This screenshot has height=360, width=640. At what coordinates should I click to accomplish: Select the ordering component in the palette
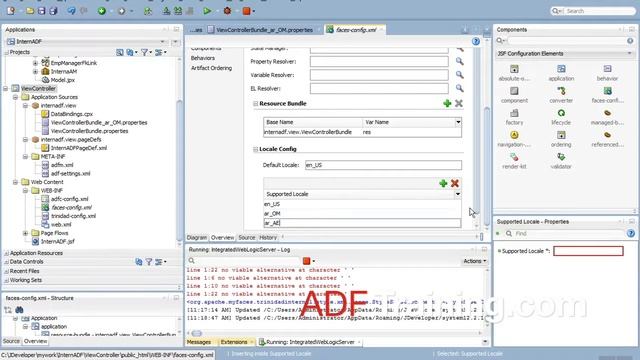pyautogui.click(x=561, y=139)
